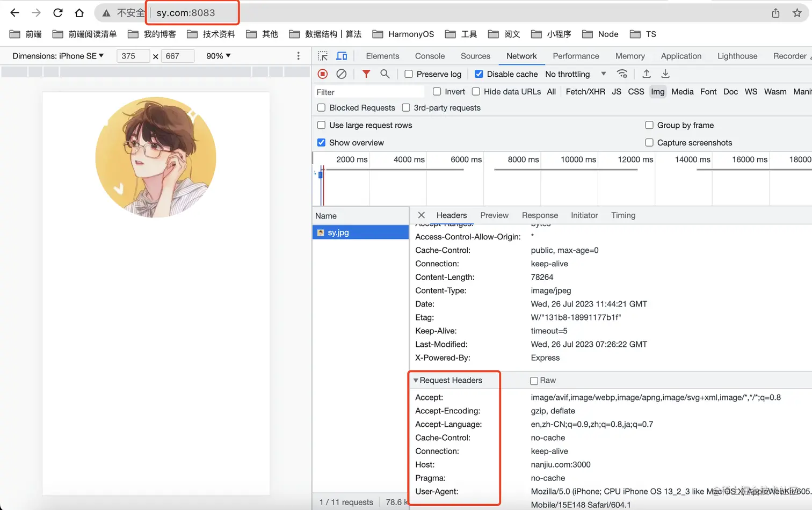812x510 pixels.
Task: Close the request details pane
Action: (x=422, y=215)
